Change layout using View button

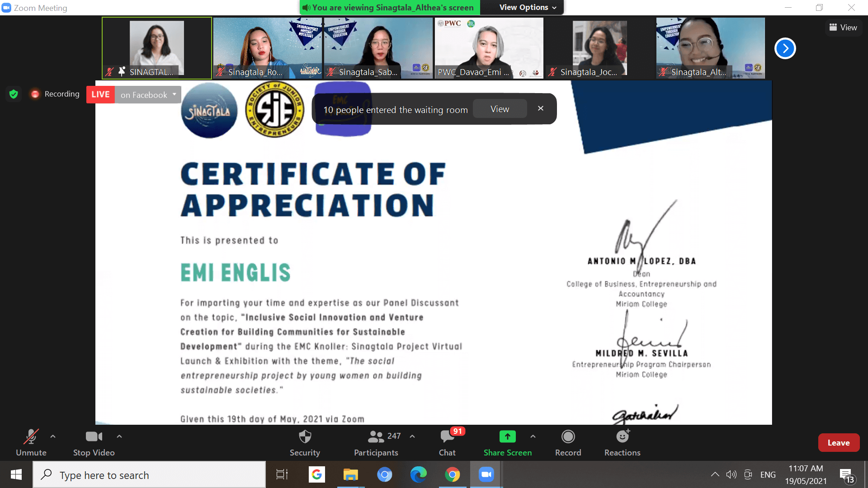point(843,28)
